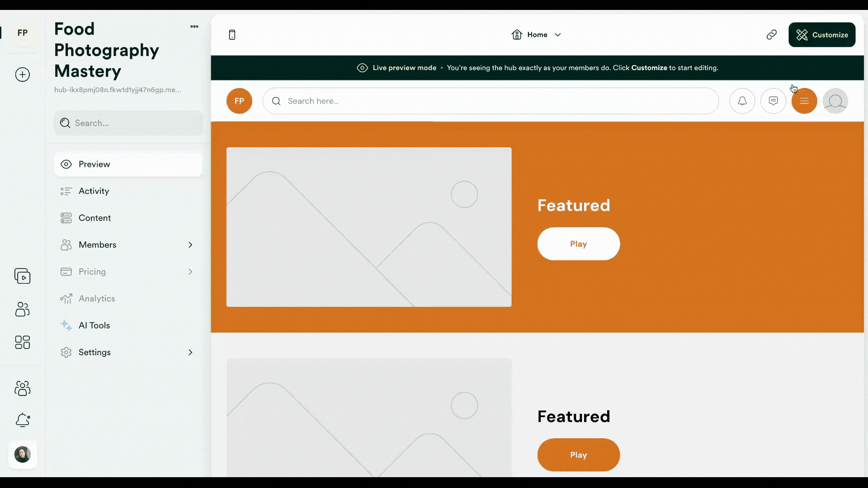This screenshot has height=488, width=868.
Task: Click the plus icon to add hub
Action: pyautogui.click(x=22, y=75)
